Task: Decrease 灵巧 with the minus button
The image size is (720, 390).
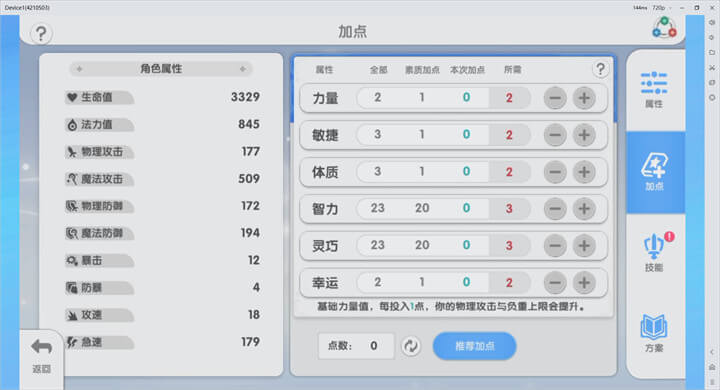Action: tap(555, 246)
